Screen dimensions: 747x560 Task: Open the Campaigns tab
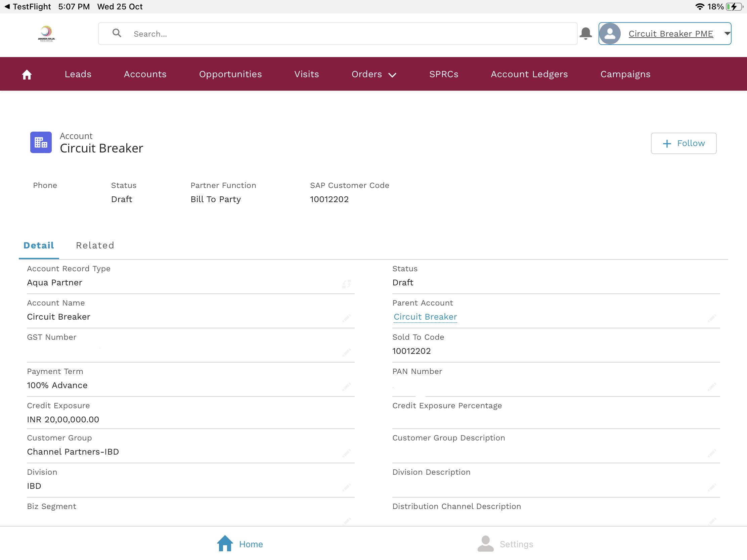tap(625, 74)
